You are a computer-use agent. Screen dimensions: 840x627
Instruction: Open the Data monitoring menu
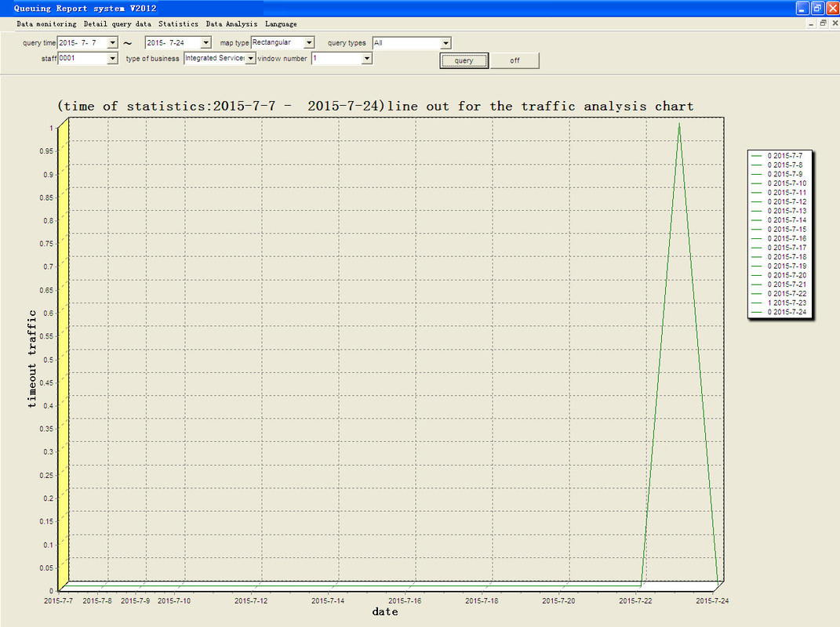point(46,24)
